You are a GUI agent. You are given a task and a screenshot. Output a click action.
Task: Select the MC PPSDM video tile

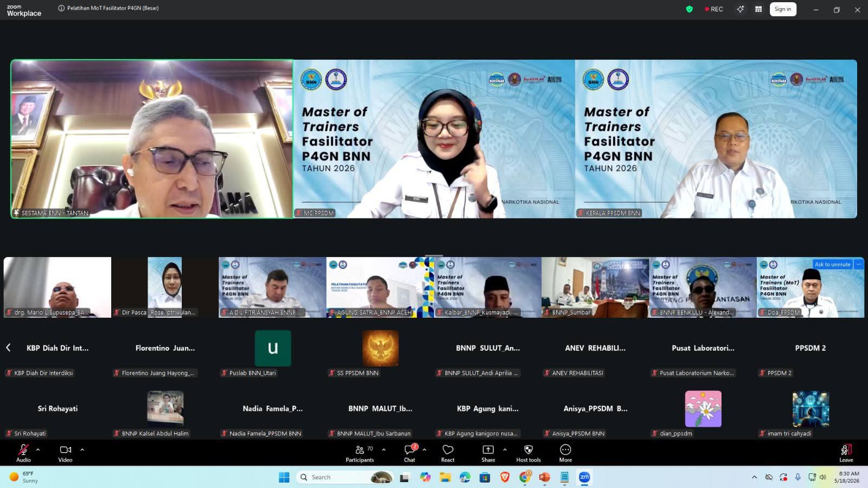pos(434,139)
